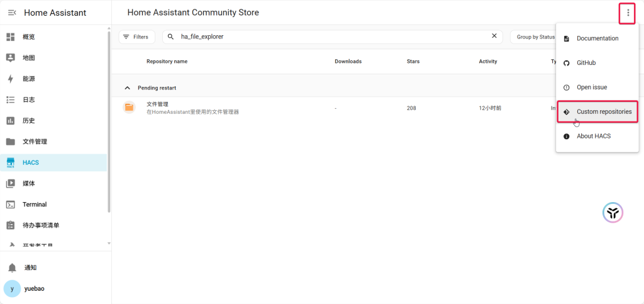
Task: Sort by Activity column header
Action: 488,62
